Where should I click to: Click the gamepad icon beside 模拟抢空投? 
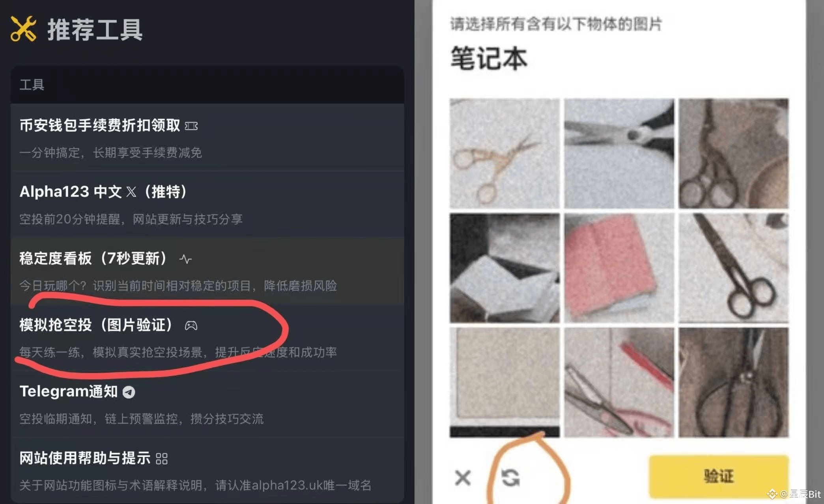click(x=191, y=325)
